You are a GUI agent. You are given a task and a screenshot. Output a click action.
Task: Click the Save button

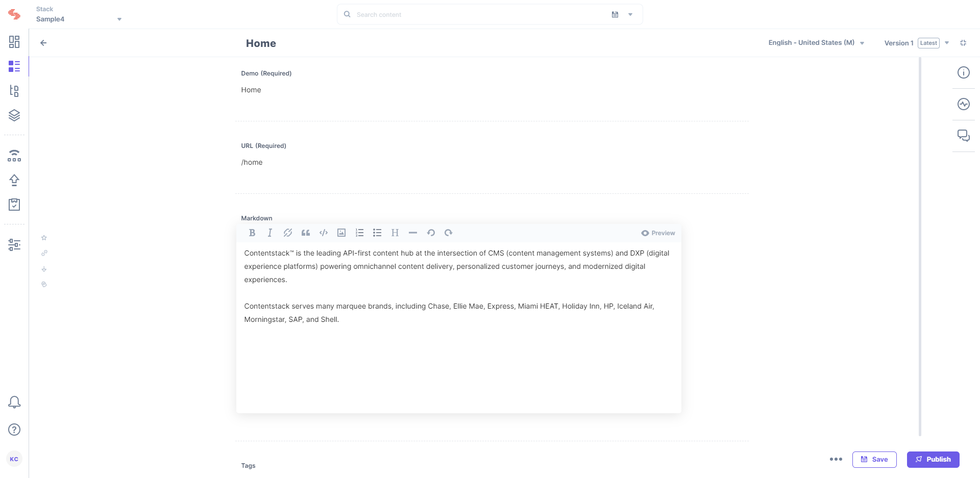coord(874,459)
